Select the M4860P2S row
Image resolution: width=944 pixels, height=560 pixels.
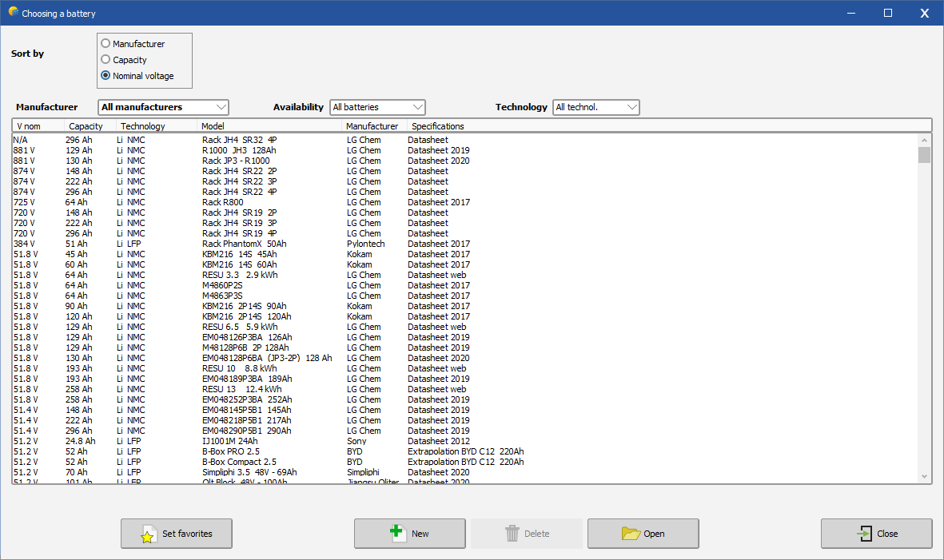coord(464,285)
